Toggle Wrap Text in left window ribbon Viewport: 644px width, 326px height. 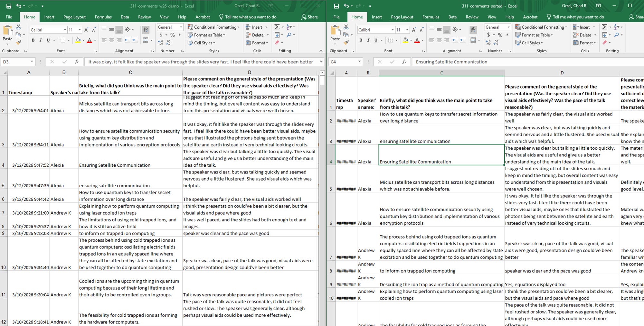coord(146,30)
